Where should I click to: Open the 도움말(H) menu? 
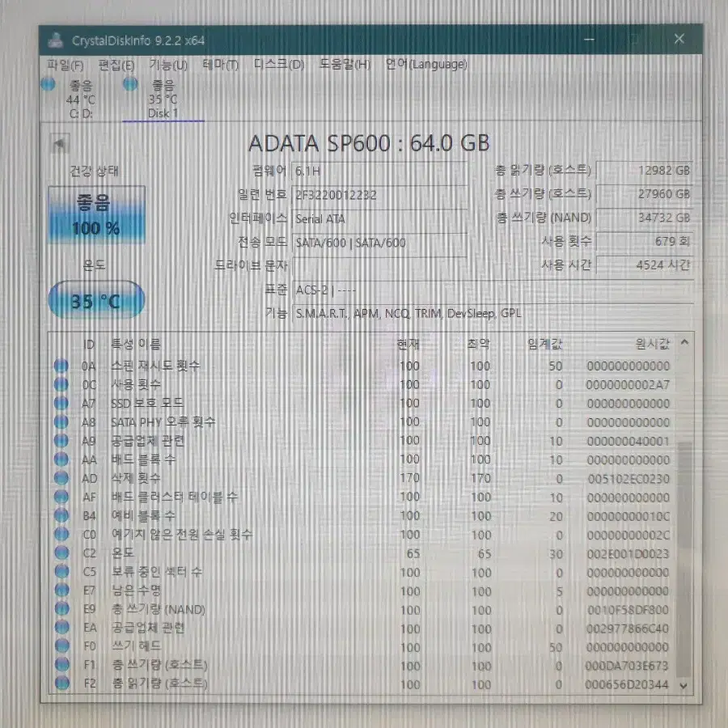pyautogui.click(x=345, y=65)
